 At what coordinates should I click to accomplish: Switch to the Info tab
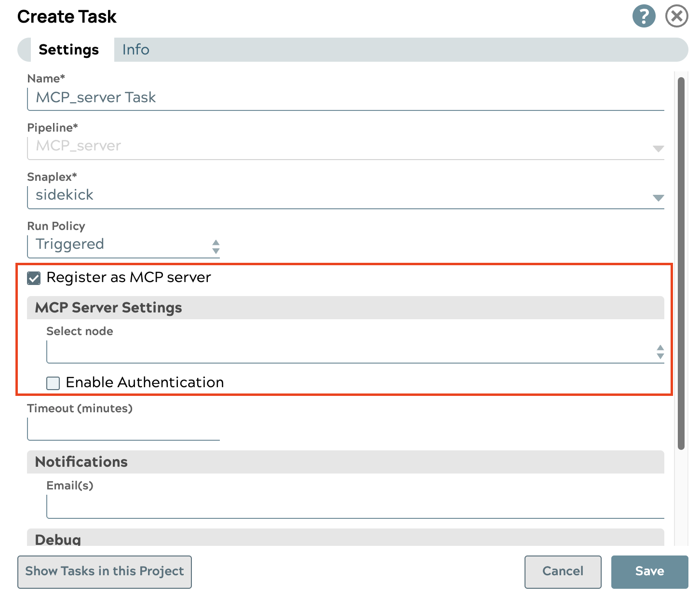(135, 50)
